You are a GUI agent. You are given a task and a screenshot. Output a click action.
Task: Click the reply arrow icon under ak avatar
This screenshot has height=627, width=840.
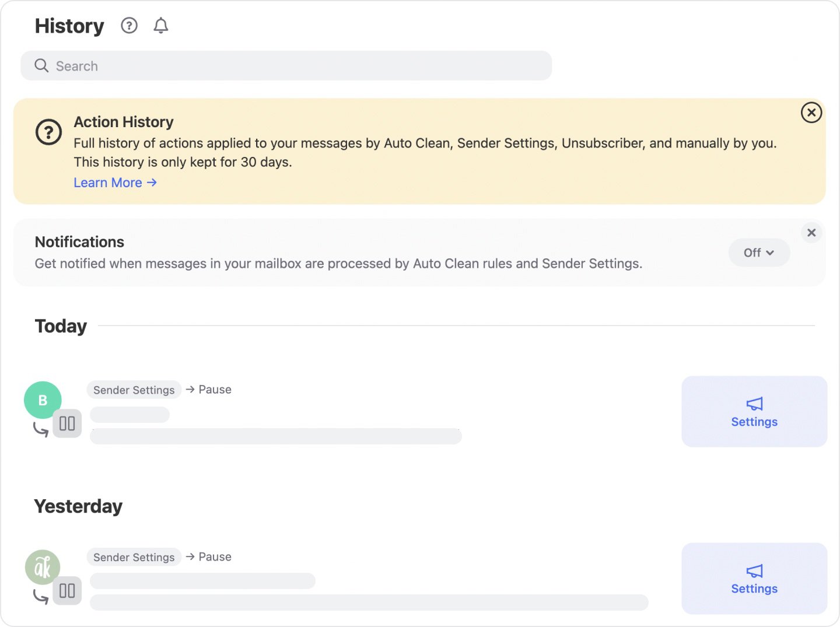(40, 597)
